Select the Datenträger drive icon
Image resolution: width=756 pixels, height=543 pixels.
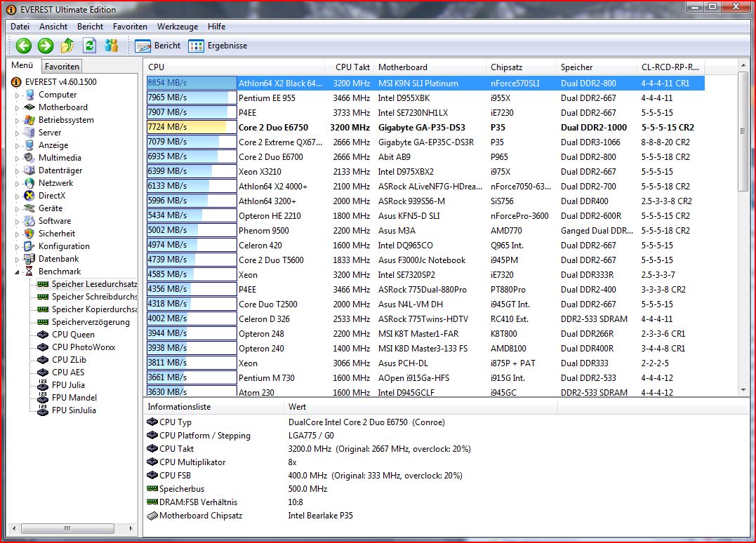tap(30, 170)
